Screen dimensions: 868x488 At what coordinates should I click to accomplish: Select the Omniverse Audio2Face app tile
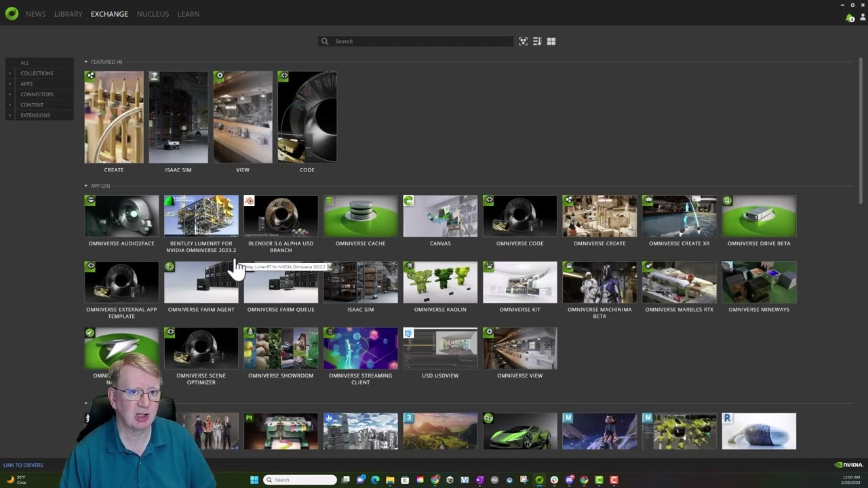(121, 221)
